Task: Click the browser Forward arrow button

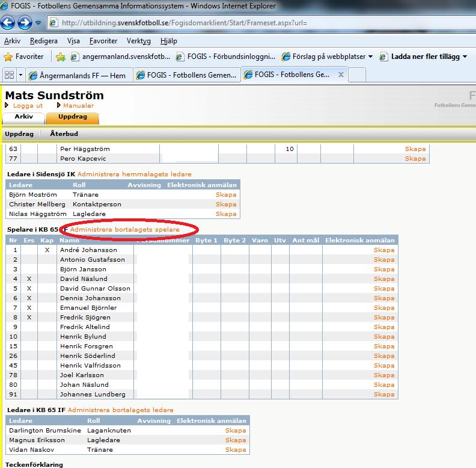Action: tap(25, 23)
